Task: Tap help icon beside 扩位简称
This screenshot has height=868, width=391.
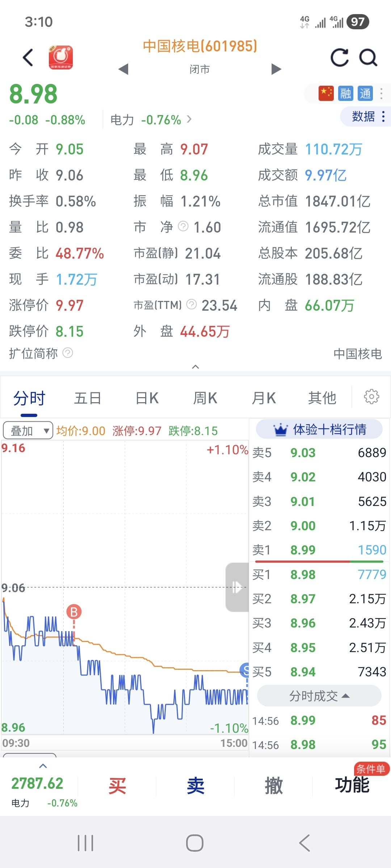Action: tap(68, 353)
